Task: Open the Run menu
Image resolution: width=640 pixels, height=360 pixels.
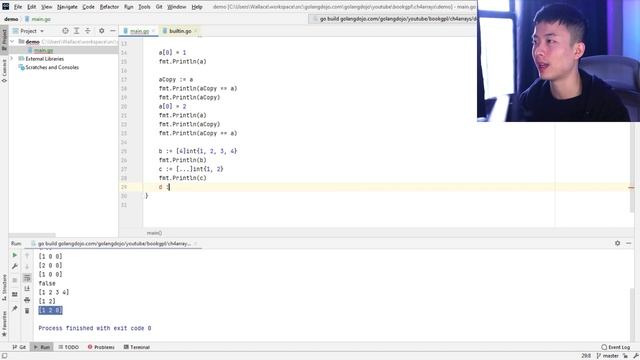Action: 129,7
